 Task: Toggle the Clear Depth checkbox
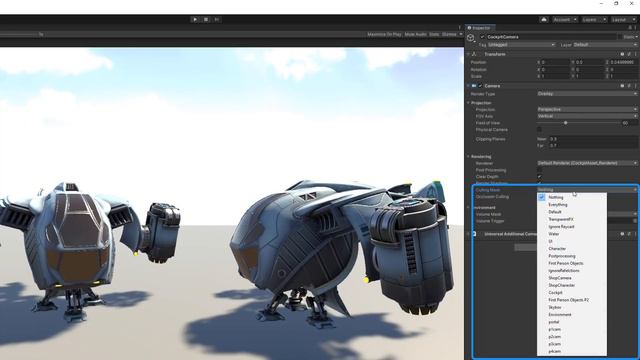[x=539, y=177]
